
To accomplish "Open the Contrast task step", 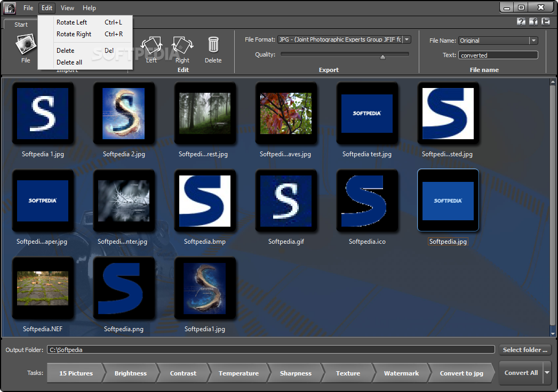I will (x=183, y=373).
